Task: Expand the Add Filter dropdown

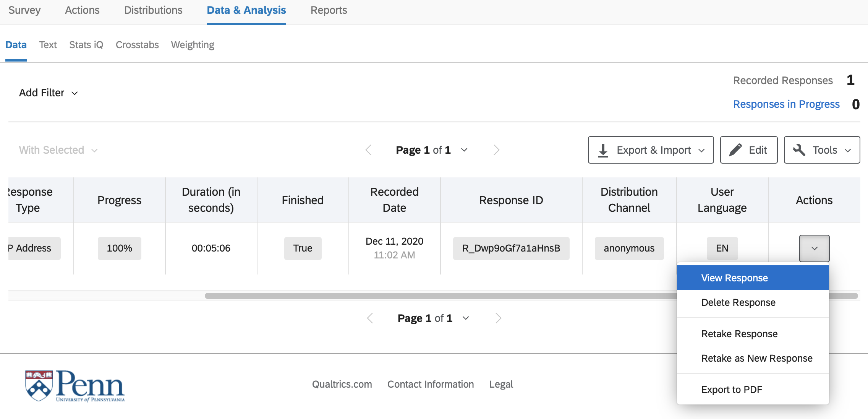Action: 49,93
